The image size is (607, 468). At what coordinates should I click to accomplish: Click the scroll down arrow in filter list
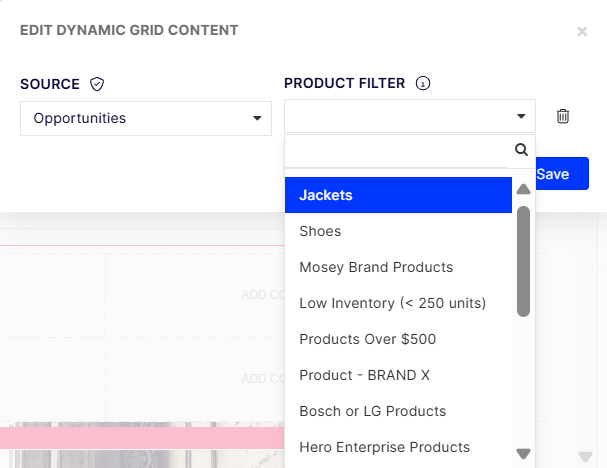tap(523, 453)
